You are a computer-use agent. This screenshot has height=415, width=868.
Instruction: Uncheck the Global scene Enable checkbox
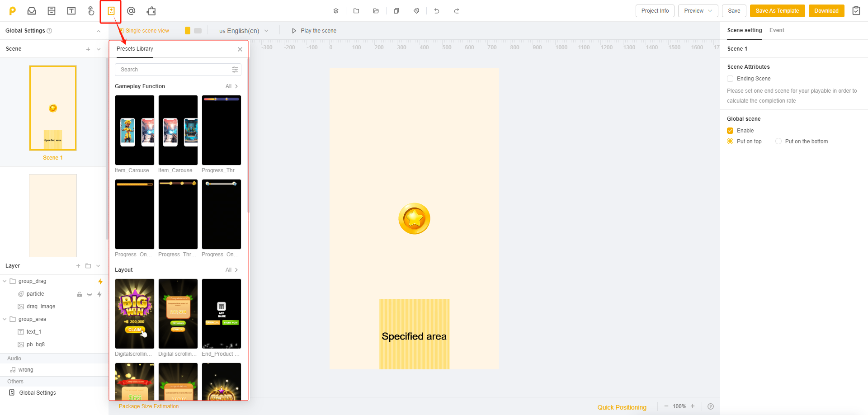click(x=730, y=131)
